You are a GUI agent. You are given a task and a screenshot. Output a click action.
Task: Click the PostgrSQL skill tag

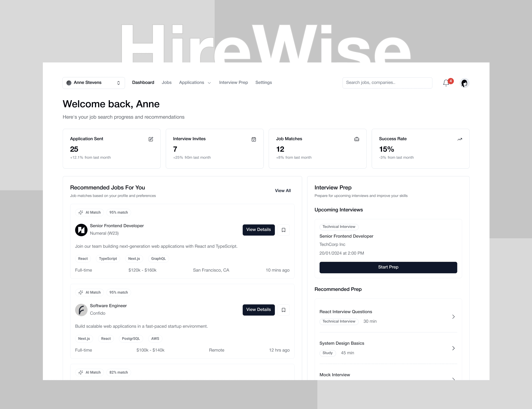point(131,339)
